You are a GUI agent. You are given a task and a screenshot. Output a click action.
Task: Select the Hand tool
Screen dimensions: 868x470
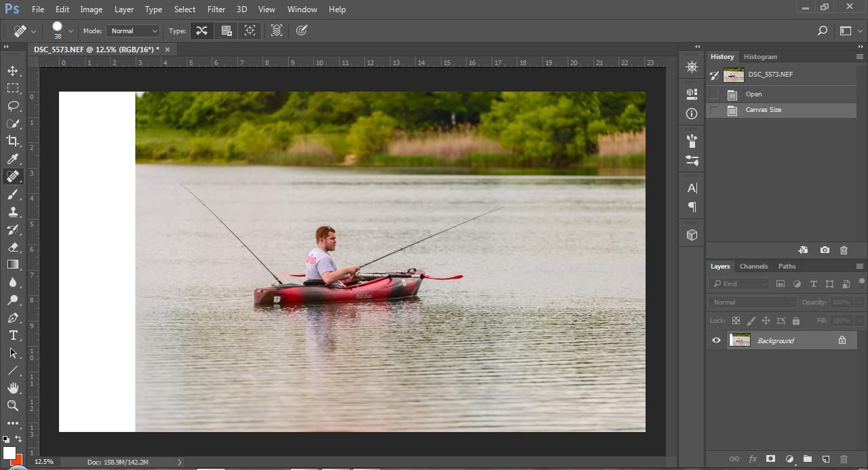click(13, 388)
